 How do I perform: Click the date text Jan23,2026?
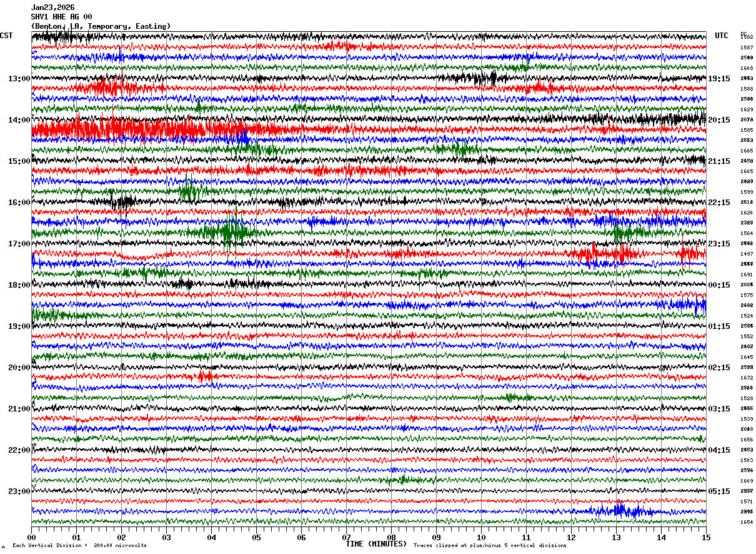(52, 8)
